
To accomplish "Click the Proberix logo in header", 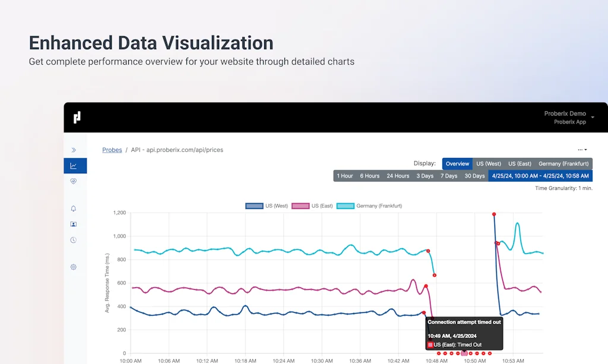I will (77, 118).
